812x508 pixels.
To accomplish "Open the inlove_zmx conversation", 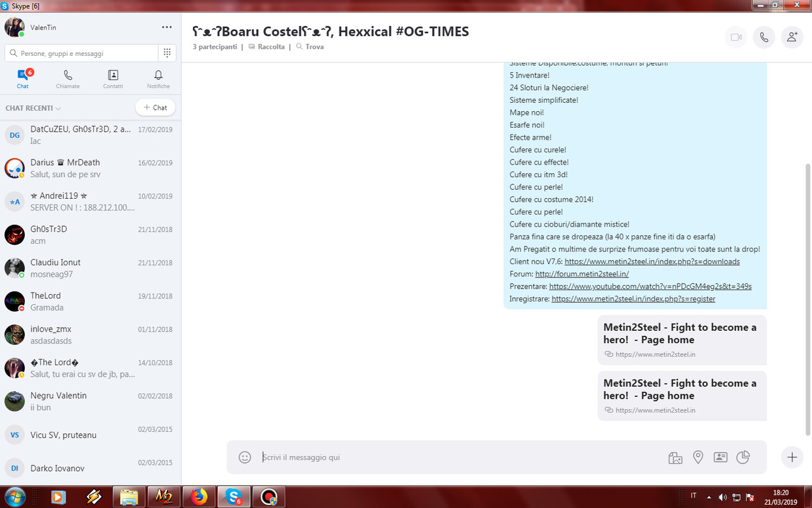I will coord(90,335).
